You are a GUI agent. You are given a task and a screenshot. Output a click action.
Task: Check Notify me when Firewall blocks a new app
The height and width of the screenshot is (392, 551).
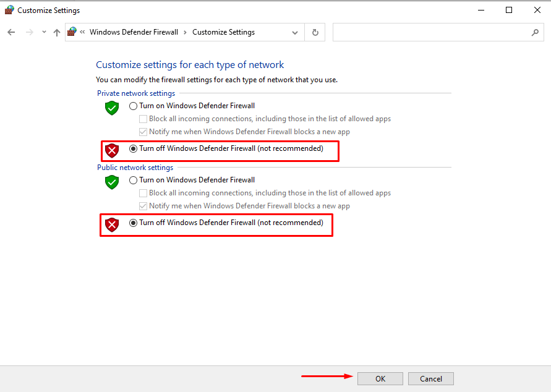[143, 131]
